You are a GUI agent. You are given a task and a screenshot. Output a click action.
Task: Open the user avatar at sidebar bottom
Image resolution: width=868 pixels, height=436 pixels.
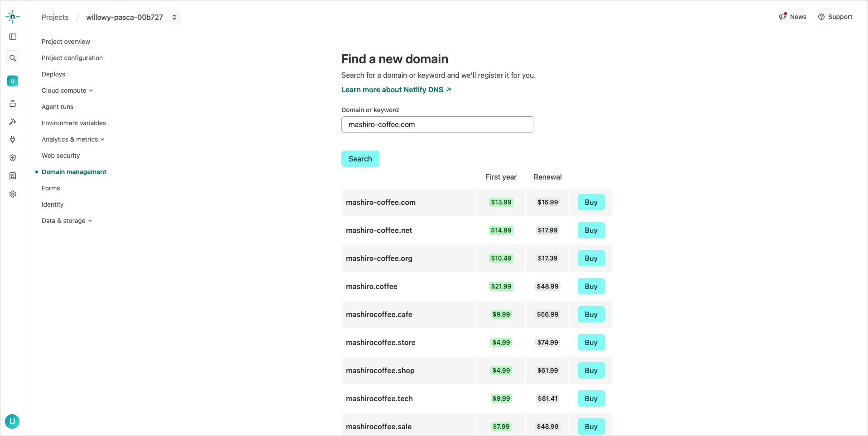12,422
